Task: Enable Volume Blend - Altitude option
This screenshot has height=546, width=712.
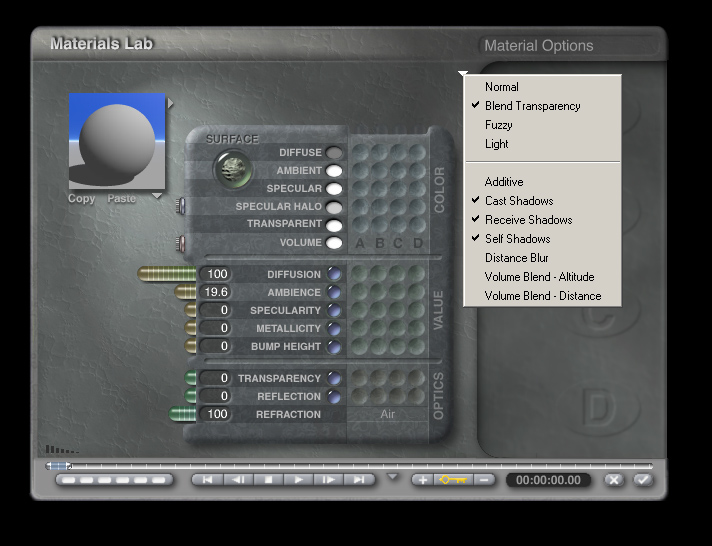Action: pyautogui.click(x=543, y=277)
